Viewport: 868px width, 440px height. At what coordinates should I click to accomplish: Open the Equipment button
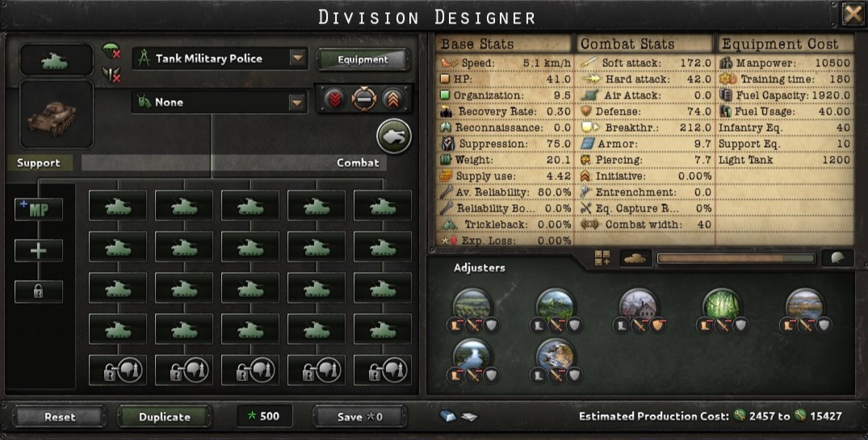(x=363, y=60)
